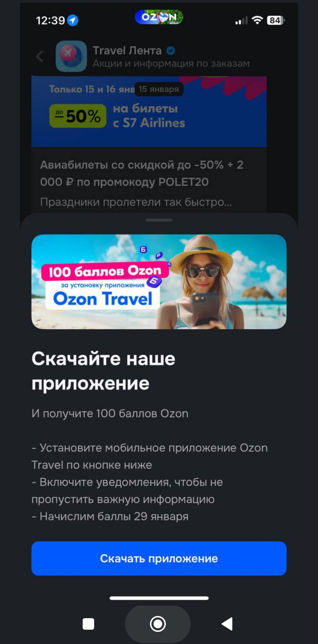This screenshot has height=644, width=318.
Task: Tap the Wi-Fi status icon
Action: pyautogui.click(x=257, y=20)
